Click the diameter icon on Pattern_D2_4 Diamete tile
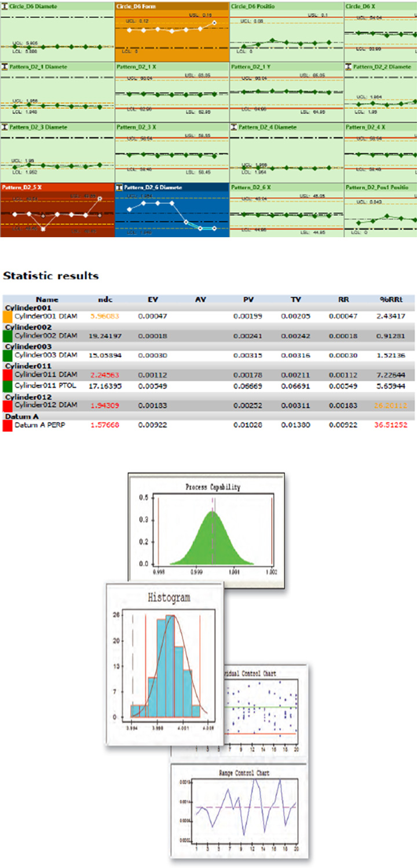Viewport: 417px width, 868px height. pos(235,127)
